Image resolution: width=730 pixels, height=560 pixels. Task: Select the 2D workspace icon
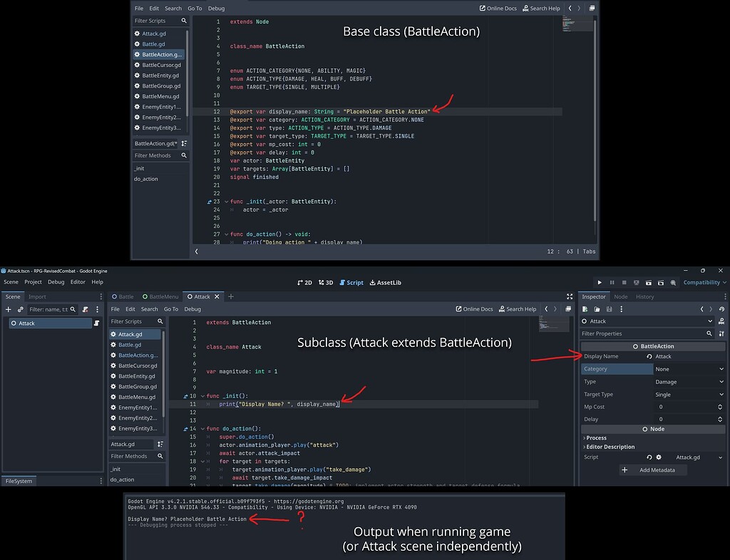click(x=306, y=282)
